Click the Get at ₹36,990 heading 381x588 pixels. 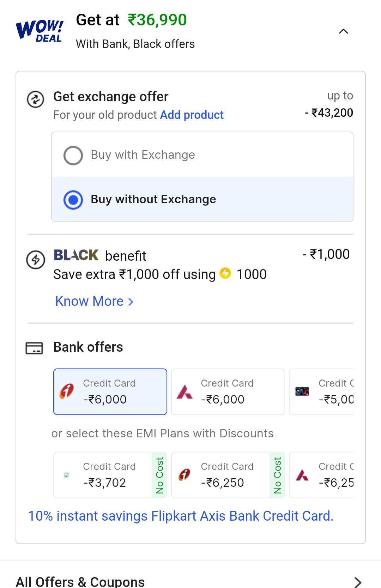[131, 20]
